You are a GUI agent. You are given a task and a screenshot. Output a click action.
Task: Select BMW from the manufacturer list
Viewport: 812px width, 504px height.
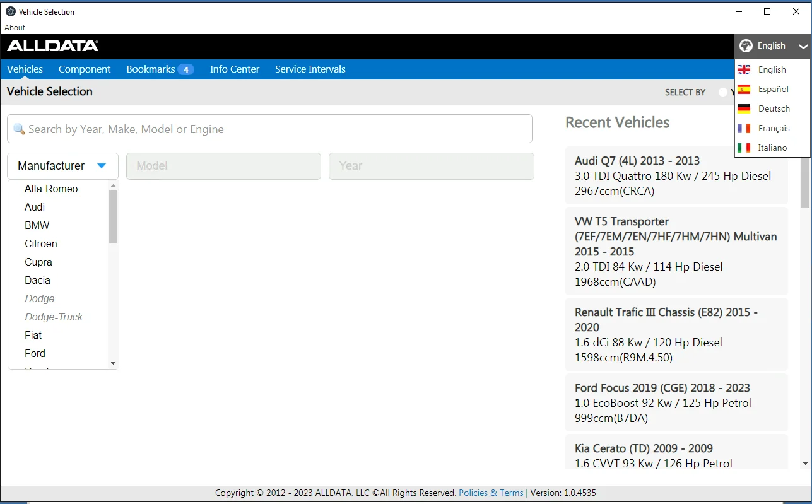click(x=37, y=225)
